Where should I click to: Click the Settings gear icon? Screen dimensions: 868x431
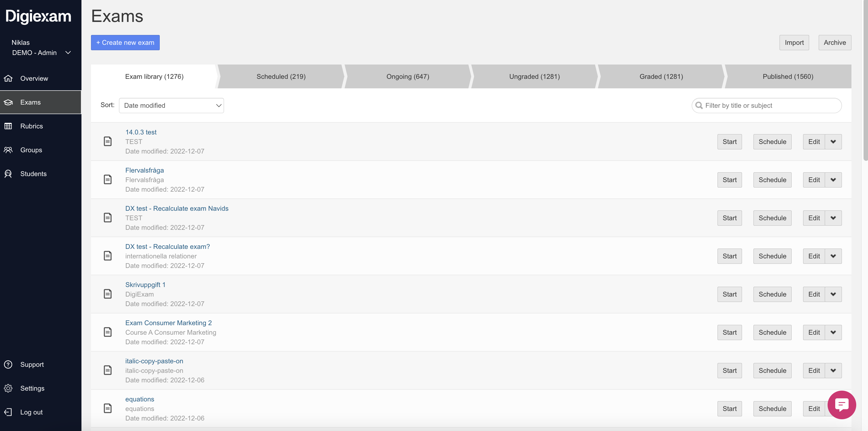[8, 388]
